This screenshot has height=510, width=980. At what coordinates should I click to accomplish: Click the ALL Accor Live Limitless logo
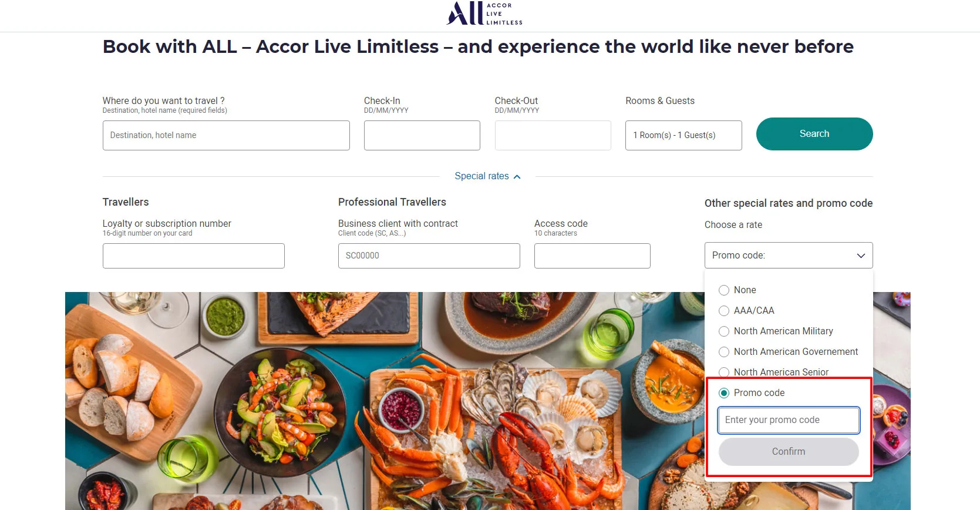tap(484, 14)
